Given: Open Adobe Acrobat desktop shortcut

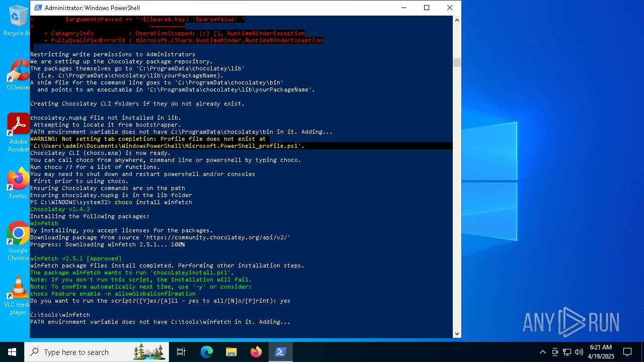Looking at the screenshot, I should pyautogui.click(x=18, y=133).
